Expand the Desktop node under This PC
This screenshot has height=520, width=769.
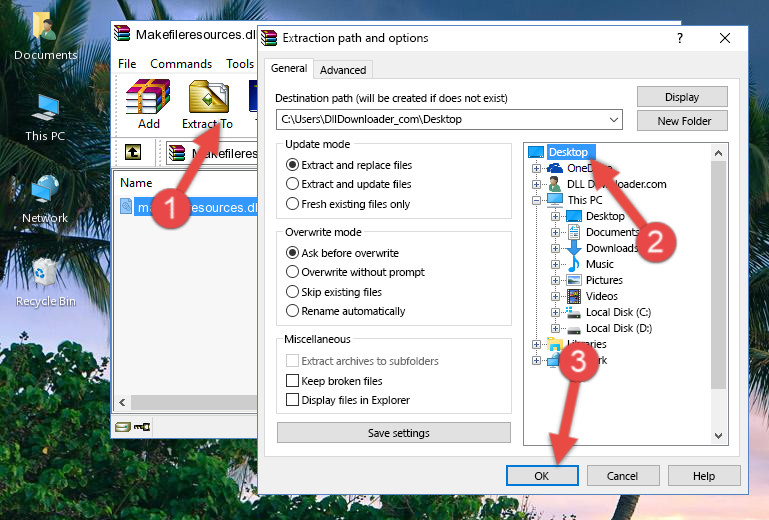555,216
